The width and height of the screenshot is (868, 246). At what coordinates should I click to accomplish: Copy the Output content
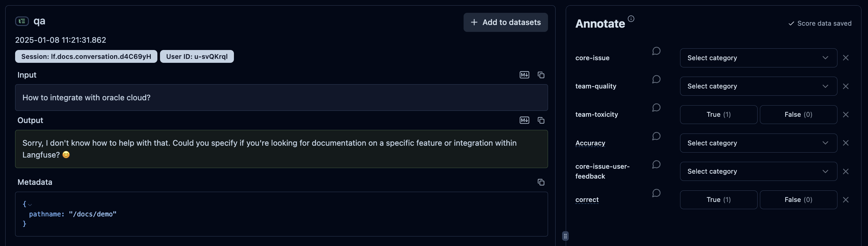[x=541, y=120]
